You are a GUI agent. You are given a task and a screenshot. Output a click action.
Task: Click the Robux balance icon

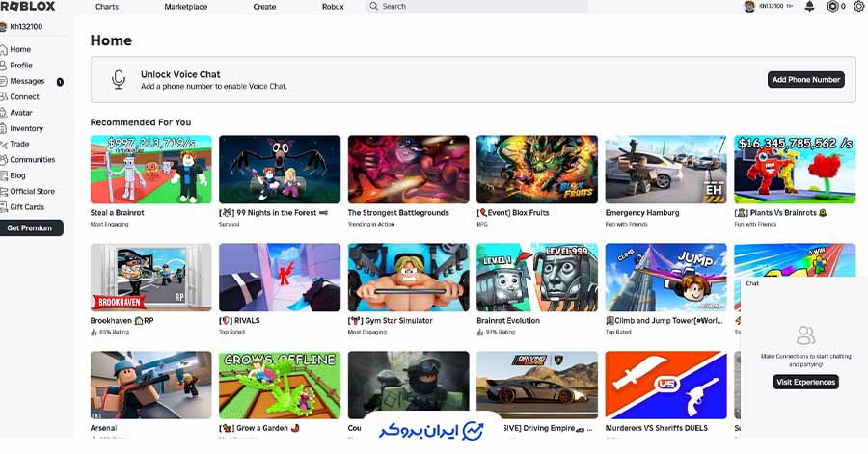832,7
